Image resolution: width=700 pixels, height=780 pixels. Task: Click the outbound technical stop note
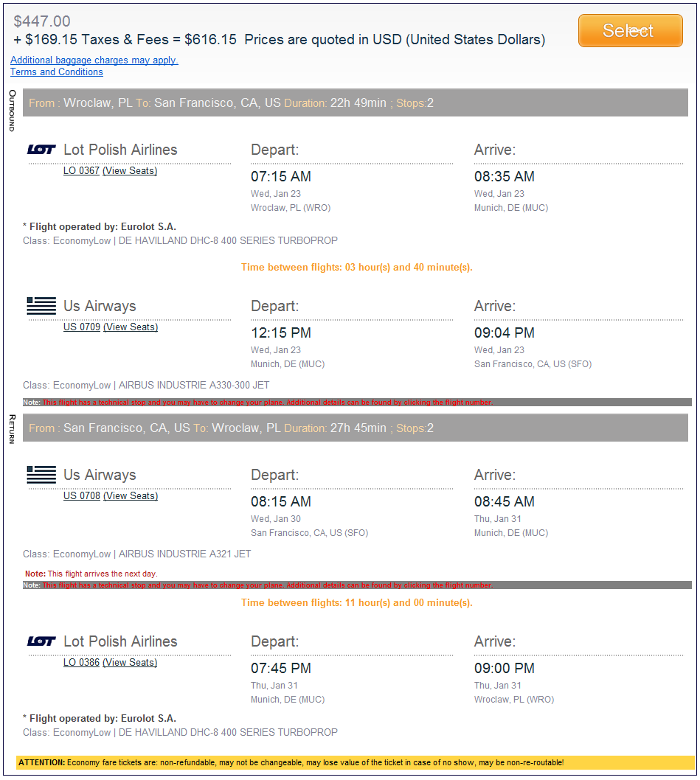pyautogui.click(x=267, y=403)
